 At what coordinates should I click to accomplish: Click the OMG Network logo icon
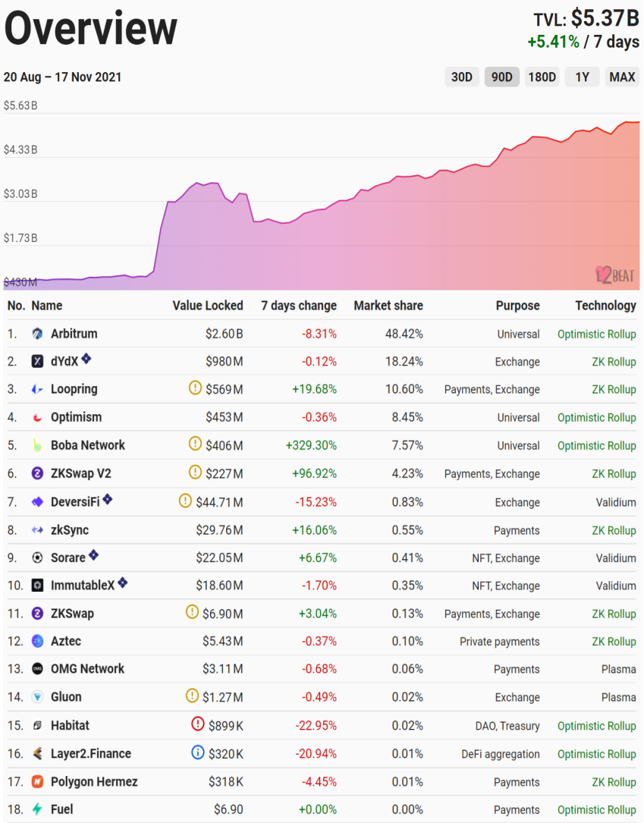[x=37, y=669]
